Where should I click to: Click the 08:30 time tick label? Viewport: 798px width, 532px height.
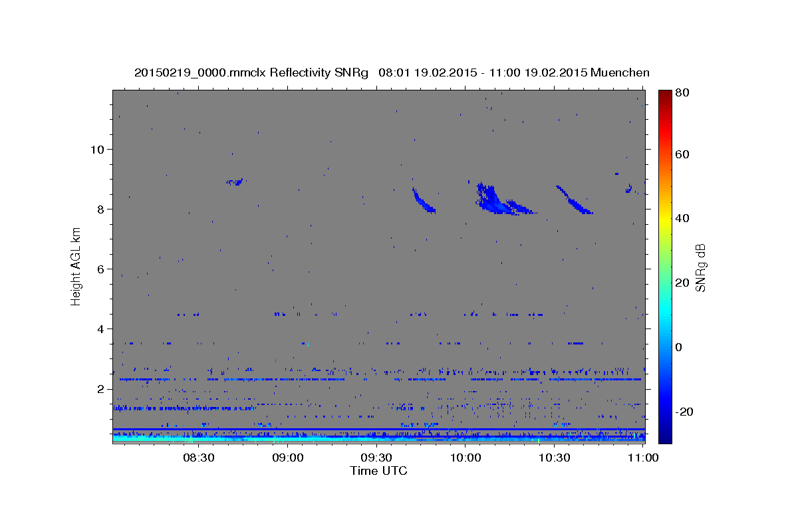198,458
